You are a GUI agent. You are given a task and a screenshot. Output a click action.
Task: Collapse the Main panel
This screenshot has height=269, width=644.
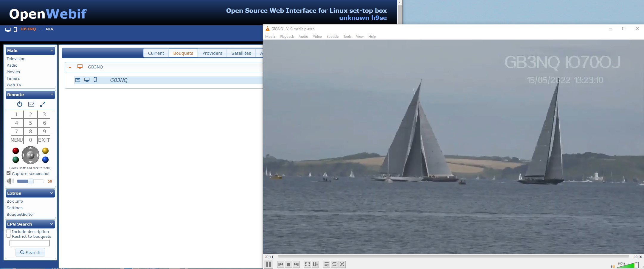point(52,51)
